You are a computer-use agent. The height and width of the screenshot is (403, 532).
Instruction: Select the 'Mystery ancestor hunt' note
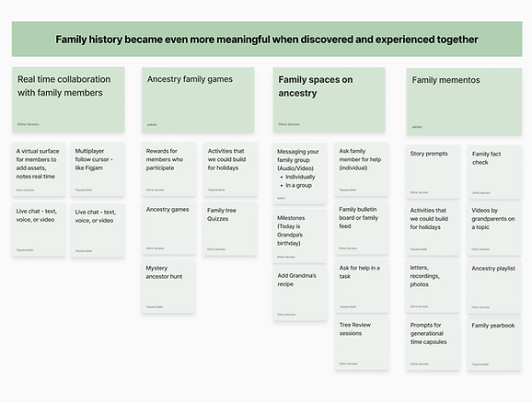point(168,286)
